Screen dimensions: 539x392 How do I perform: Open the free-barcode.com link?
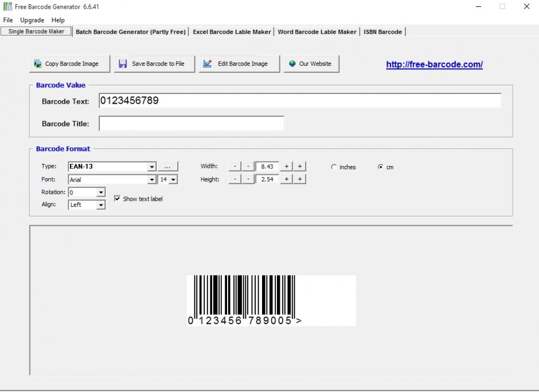[x=434, y=64]
